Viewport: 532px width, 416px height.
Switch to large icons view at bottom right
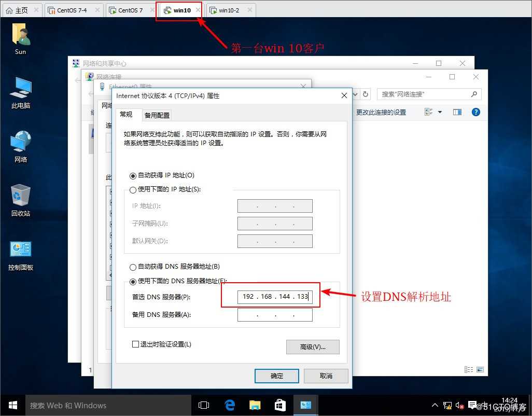(480, 369)
